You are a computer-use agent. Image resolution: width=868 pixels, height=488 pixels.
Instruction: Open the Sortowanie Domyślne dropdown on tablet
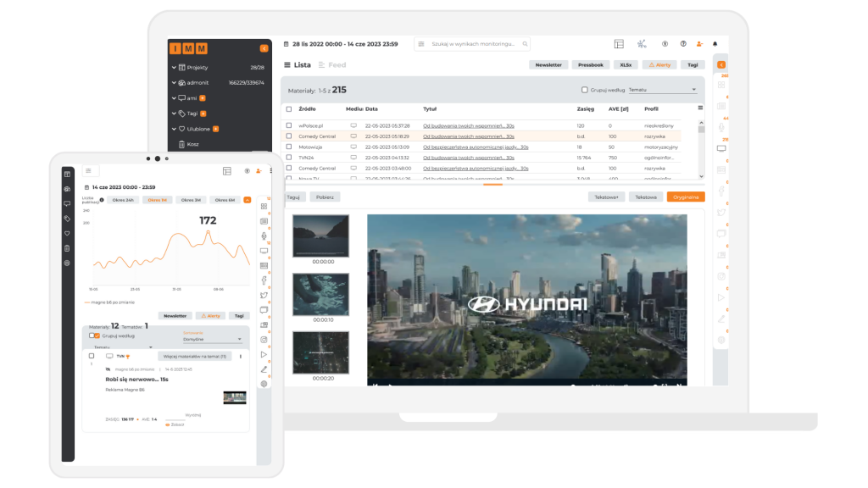[x=212, y=339]
